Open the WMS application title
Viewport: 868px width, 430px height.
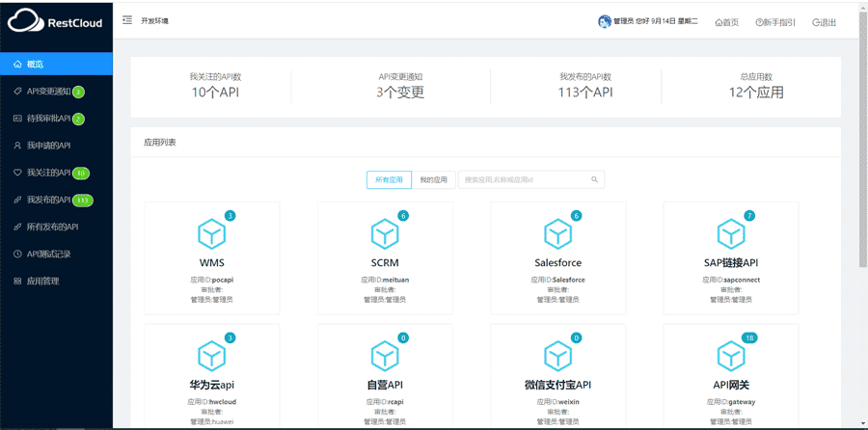pyautogui.click(x=212, y=263)
